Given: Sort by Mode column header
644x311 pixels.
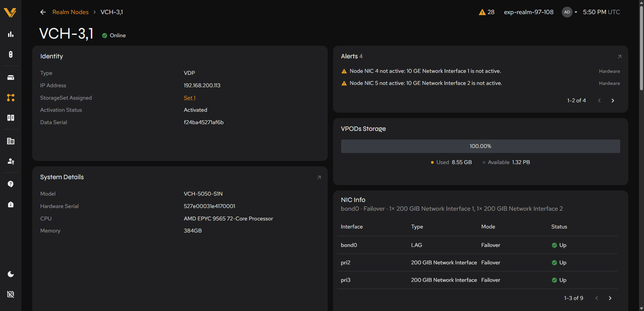Looking at the screenshot, I should pos(488,227).
